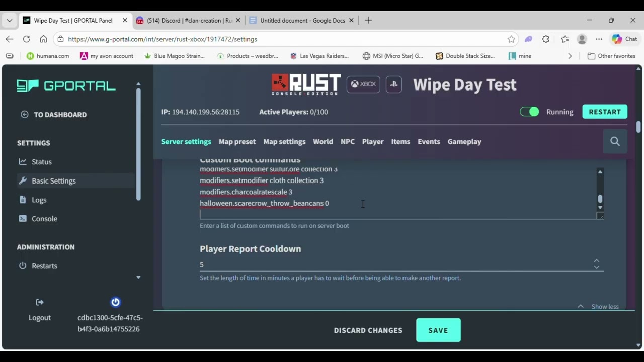Viewport: 644px width, 362px height.
Task: Open the tab actions menu chevron
Action: [x=9, y=21]
